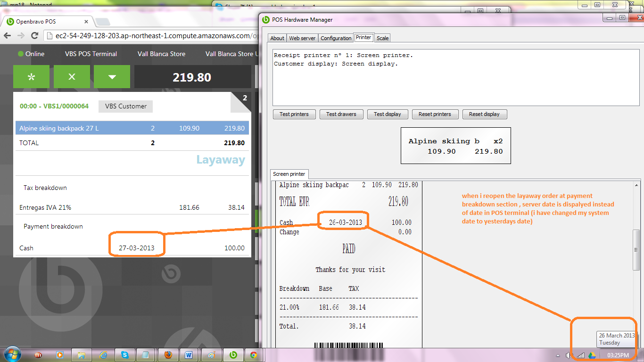Open Windows Explorer from the taskbar
644x362 pixels.
point(82,355)
